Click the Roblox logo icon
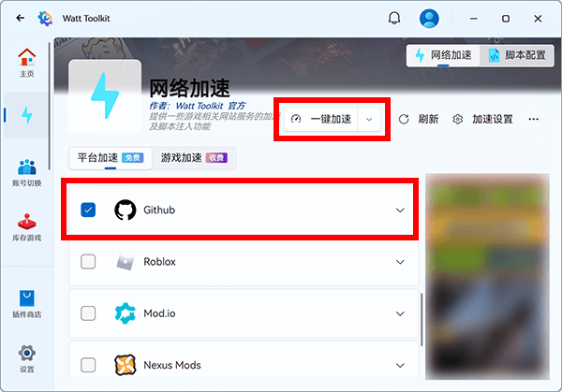562x392 pixels. point(126,262)
